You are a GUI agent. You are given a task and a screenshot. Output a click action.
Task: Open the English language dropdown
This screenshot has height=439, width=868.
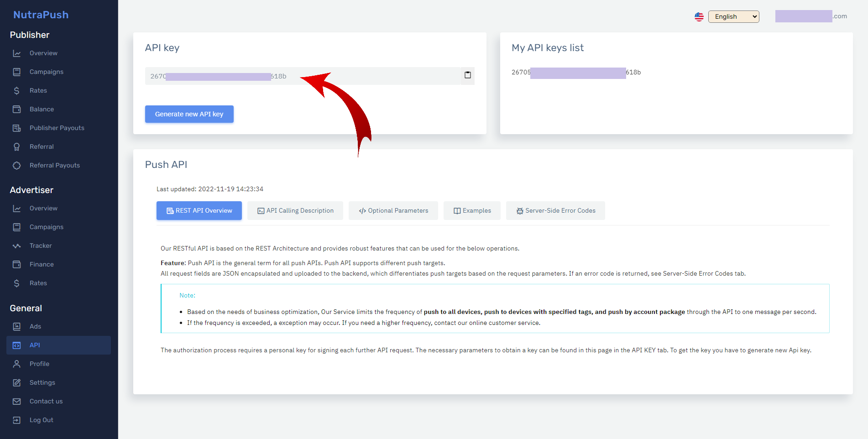point(733,16)
